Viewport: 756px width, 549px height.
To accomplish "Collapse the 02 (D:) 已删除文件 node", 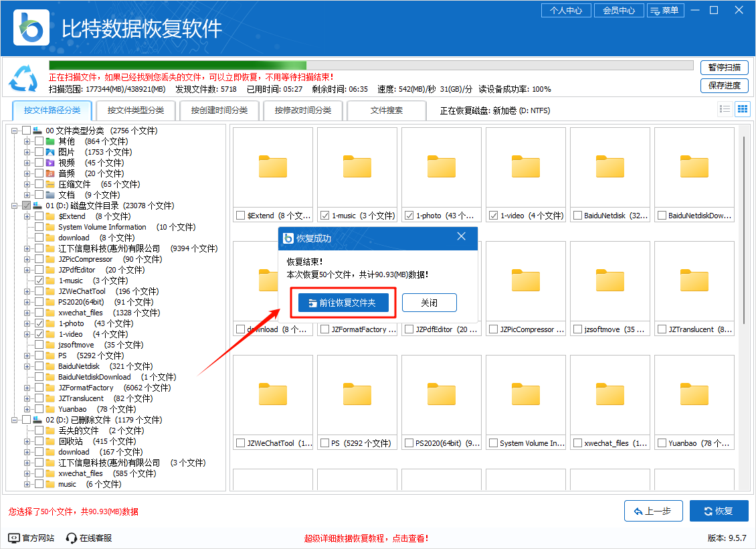I will (15, 420).
